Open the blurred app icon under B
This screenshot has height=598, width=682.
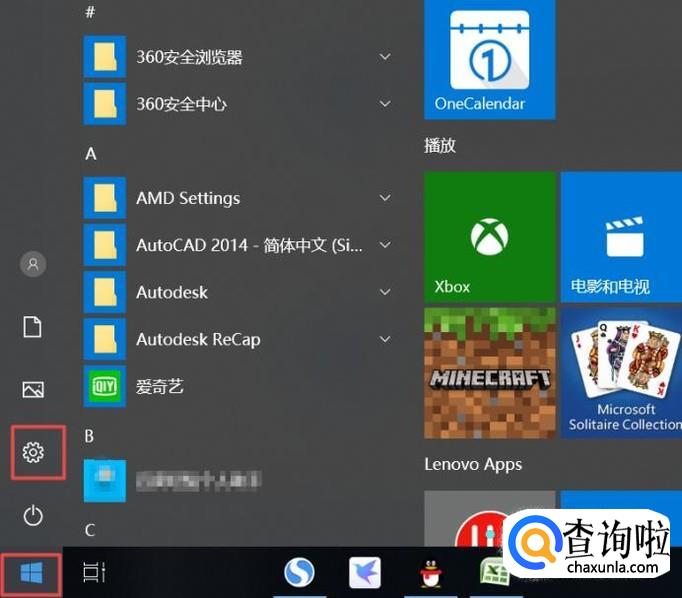tap(105, 481)
